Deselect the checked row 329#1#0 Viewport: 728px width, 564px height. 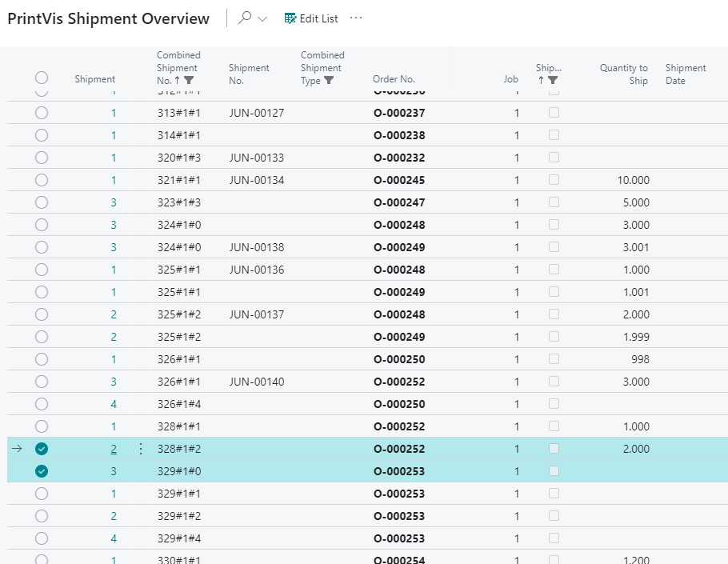pos(42,471)
